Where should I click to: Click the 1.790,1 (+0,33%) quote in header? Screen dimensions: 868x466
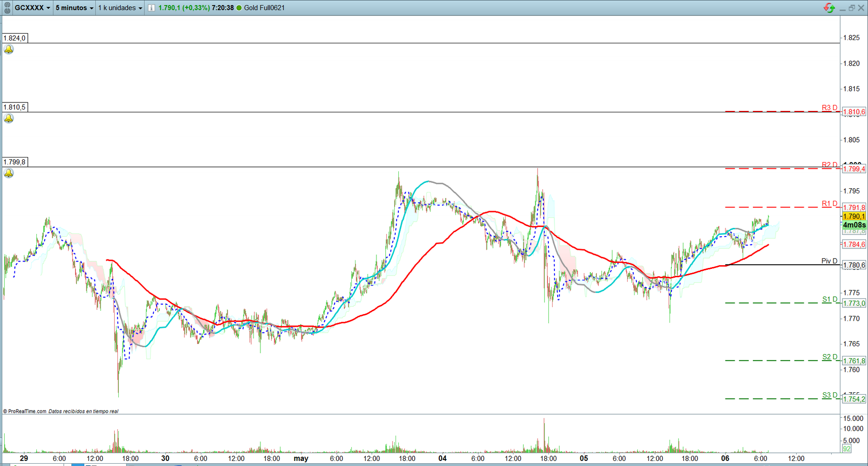click(x=184, y=8)
